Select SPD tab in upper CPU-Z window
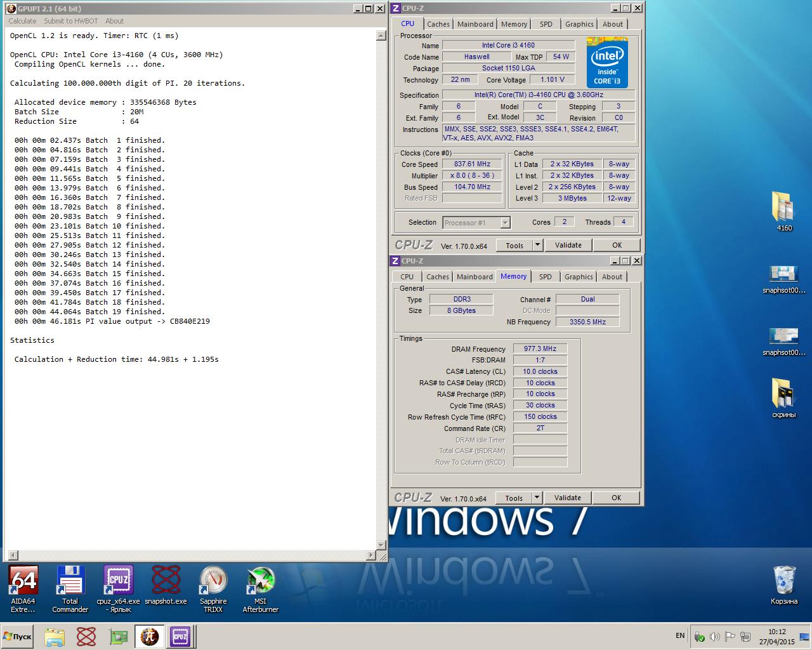The image size is (812, 650). point(546,24)
